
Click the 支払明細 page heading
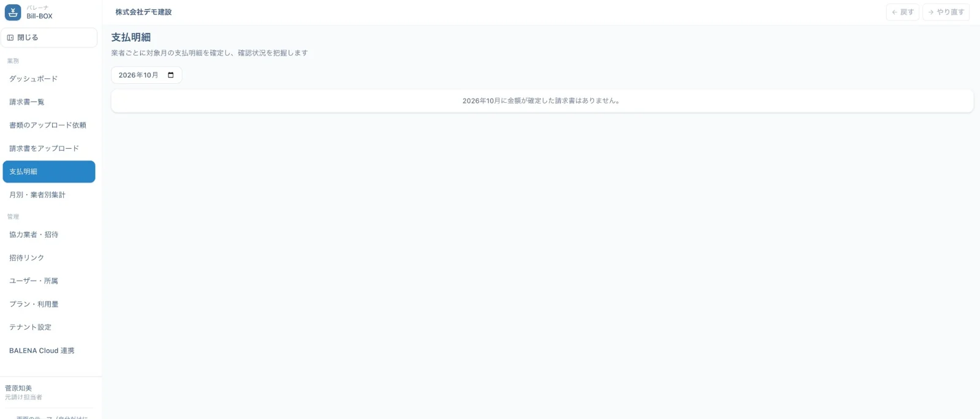point(130,37)
